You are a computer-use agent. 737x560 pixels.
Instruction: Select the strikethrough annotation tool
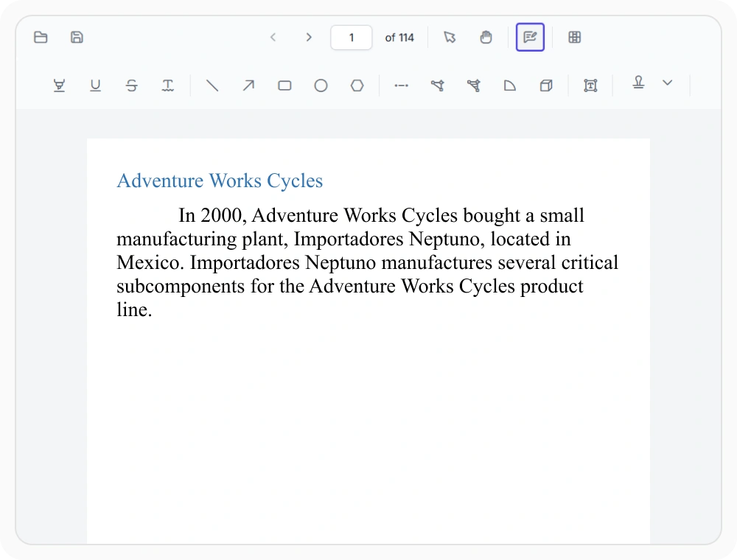(132, 85)
